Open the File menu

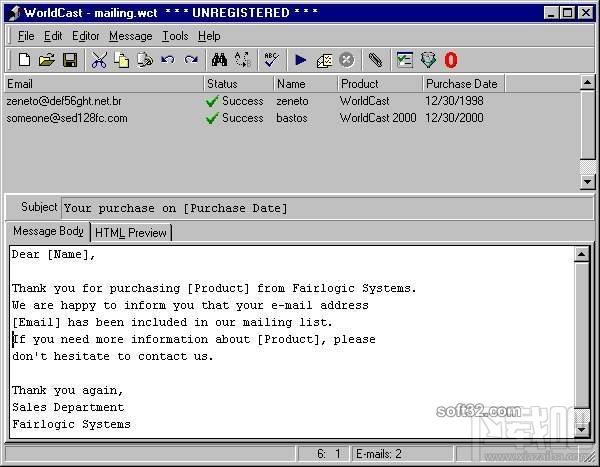(x=26, y=36)
